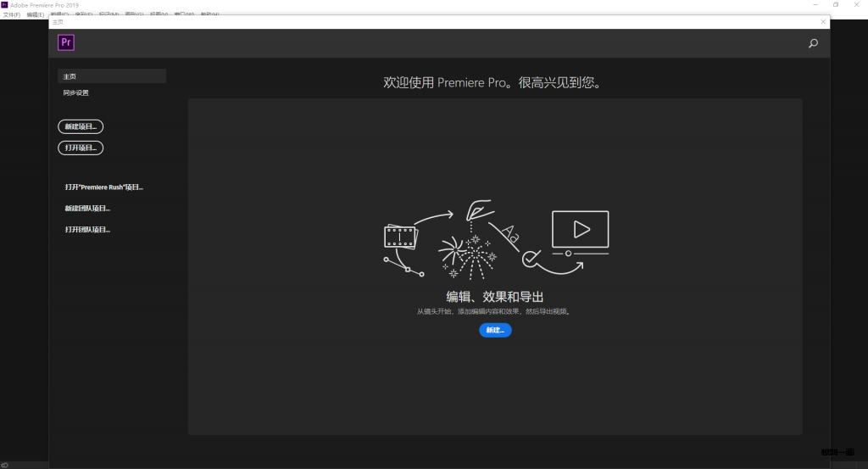
Task: Open search with the magnifier icon
Action: pyautogui.click(x=813, y=43)
